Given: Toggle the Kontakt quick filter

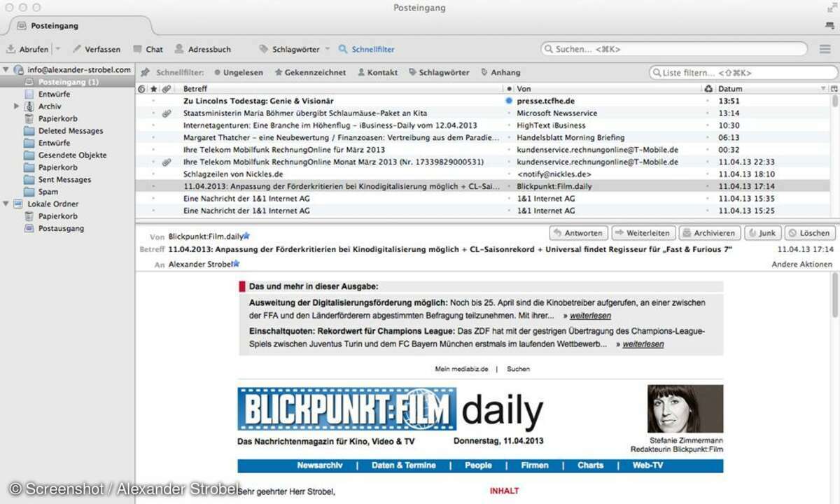Looking at the screenshot, I should coord(378,72).
